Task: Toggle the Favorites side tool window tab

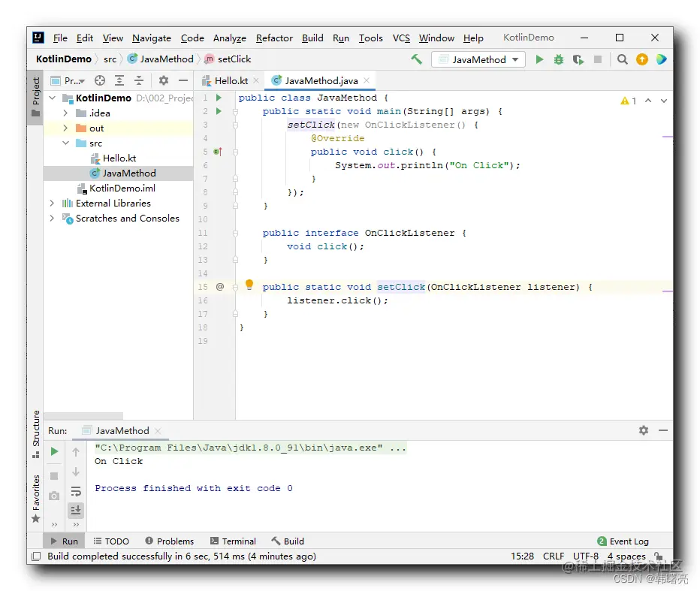Action: pos(36,499)
